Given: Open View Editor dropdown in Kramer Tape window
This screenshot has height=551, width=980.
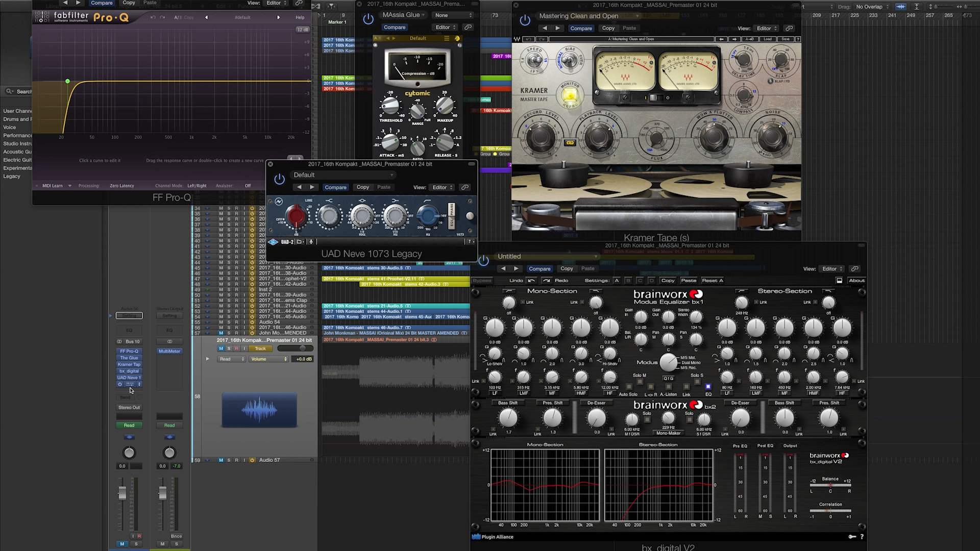Looking at the screenshot, I should 767,29.
